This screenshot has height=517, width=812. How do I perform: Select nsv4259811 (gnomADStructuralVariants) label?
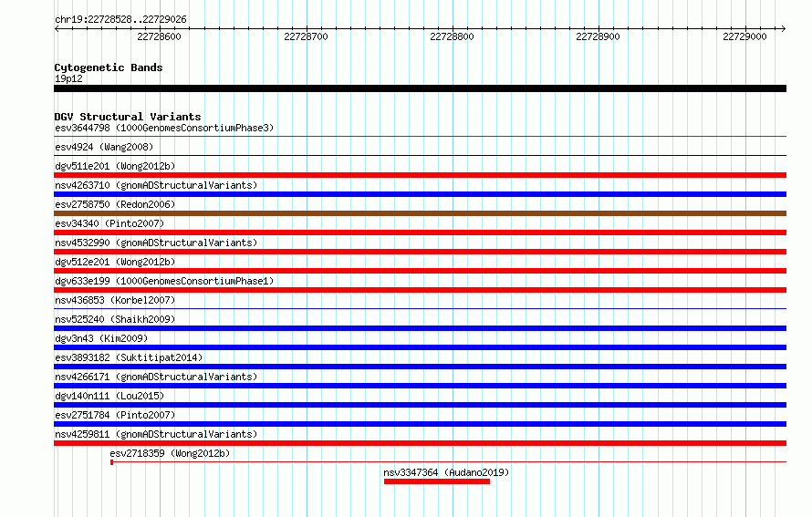point(156,434)
